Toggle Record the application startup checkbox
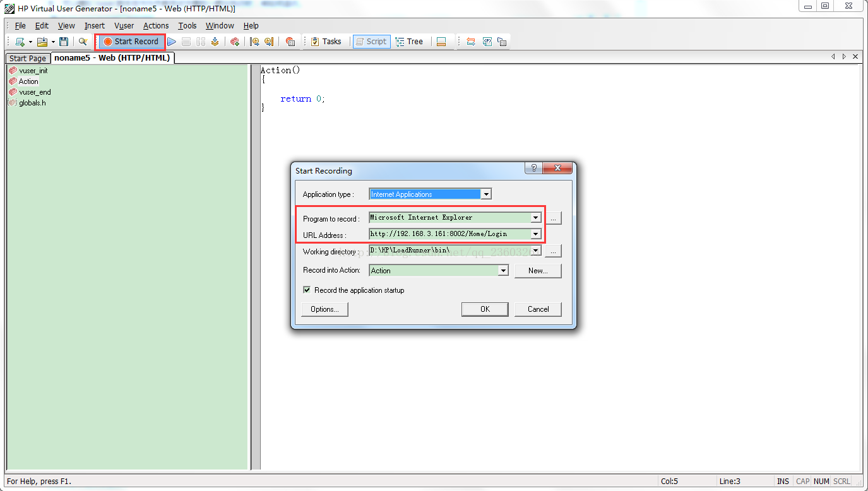This screenshot has width=868, height=491. tap(307, 290)
